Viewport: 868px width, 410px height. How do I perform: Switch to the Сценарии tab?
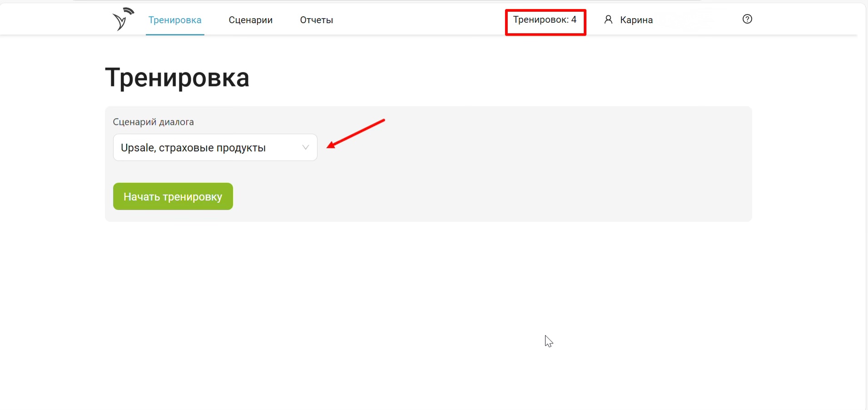tap(250, 20)
